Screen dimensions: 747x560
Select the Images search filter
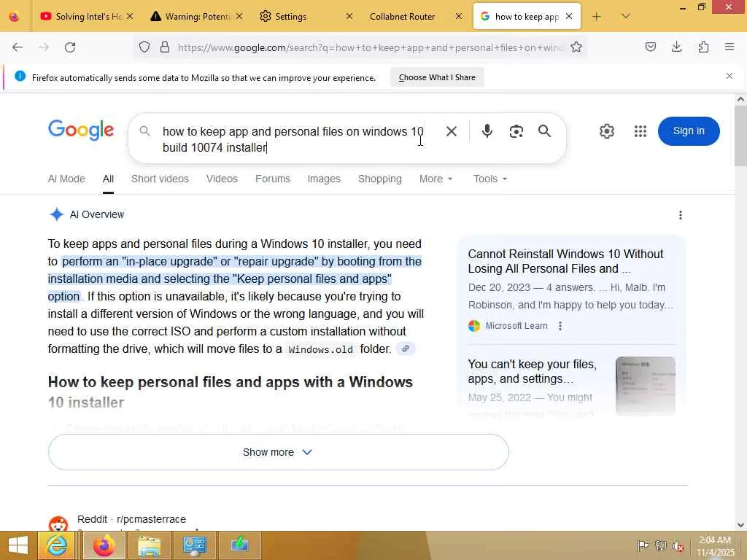(x=324, y=179)
